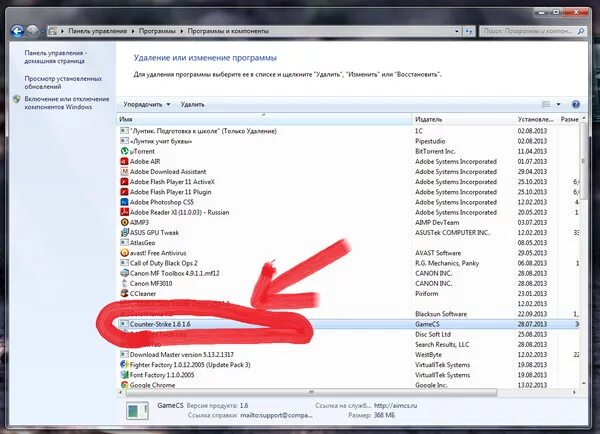
Task: Select Adobe Download Assistant icon
Action: point(124,171)
